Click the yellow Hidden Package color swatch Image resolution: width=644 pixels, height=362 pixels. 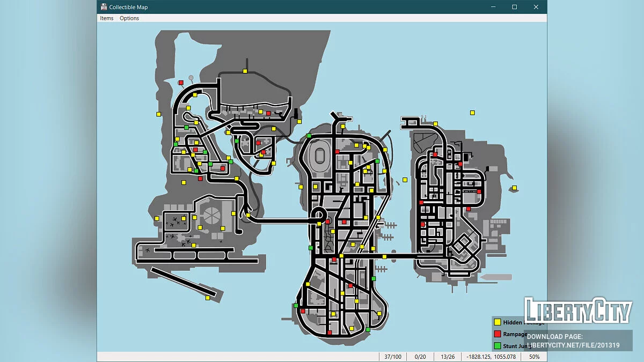pos(496,322)
